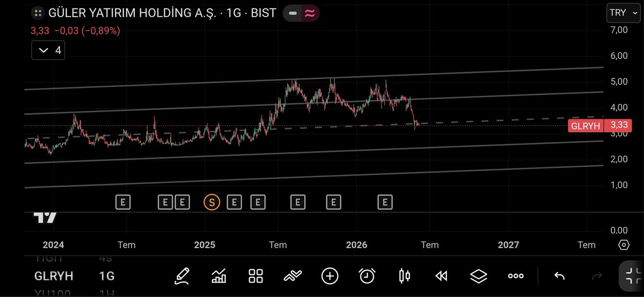Image resolution: width=644 pixels, height=297 pixels.
Task: Open the compare symbols lines icon
Action: coord(292,276)
